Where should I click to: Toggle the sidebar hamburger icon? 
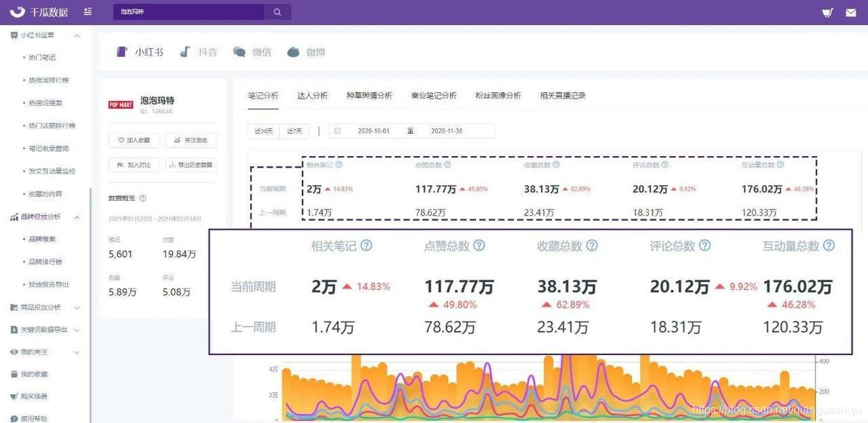point(87,11)
